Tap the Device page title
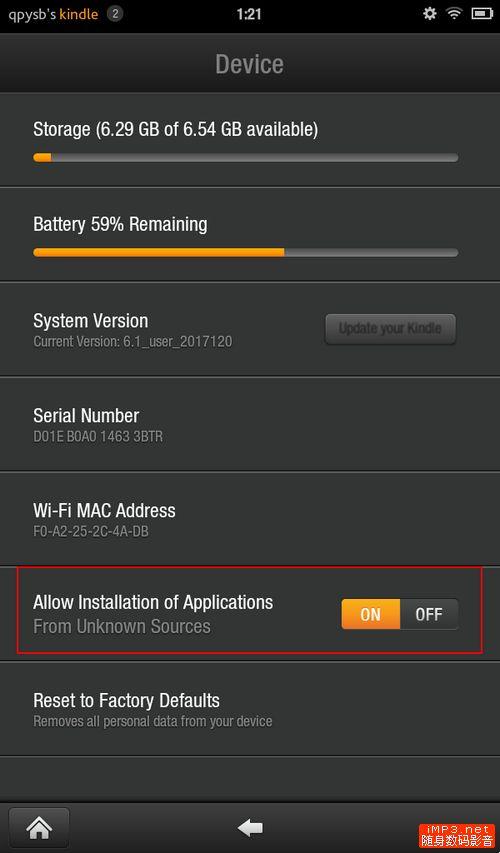 (x=250, y=64)
